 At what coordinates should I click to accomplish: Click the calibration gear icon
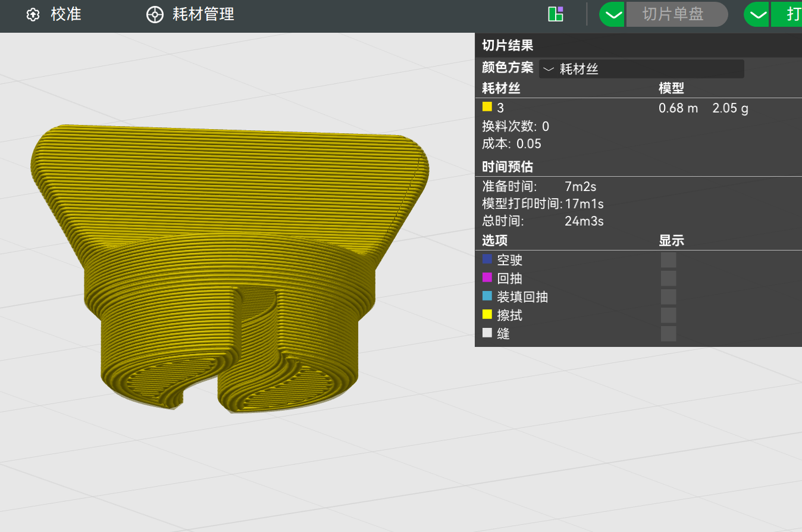33,15
